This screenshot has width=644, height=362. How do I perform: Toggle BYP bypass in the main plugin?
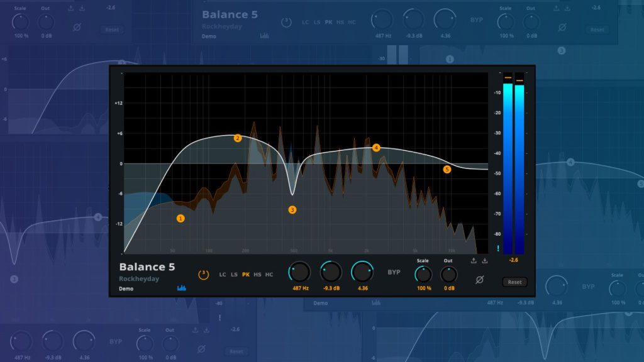coord(394,272)
